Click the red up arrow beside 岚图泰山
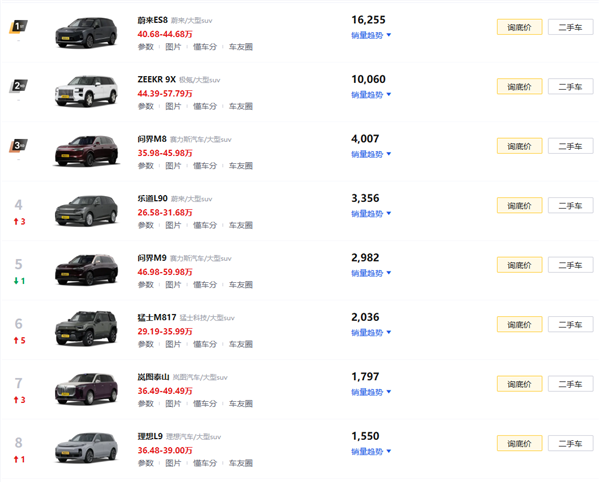 (15, 400)
